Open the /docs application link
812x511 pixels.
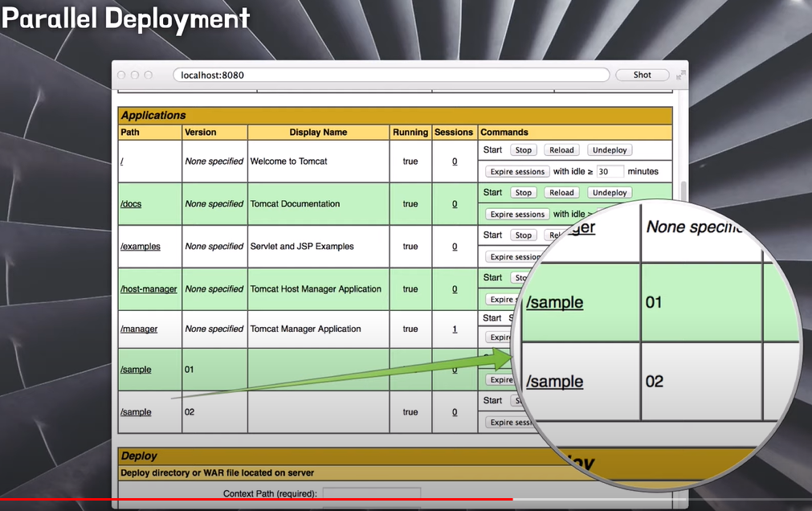[x=131, y=203]
